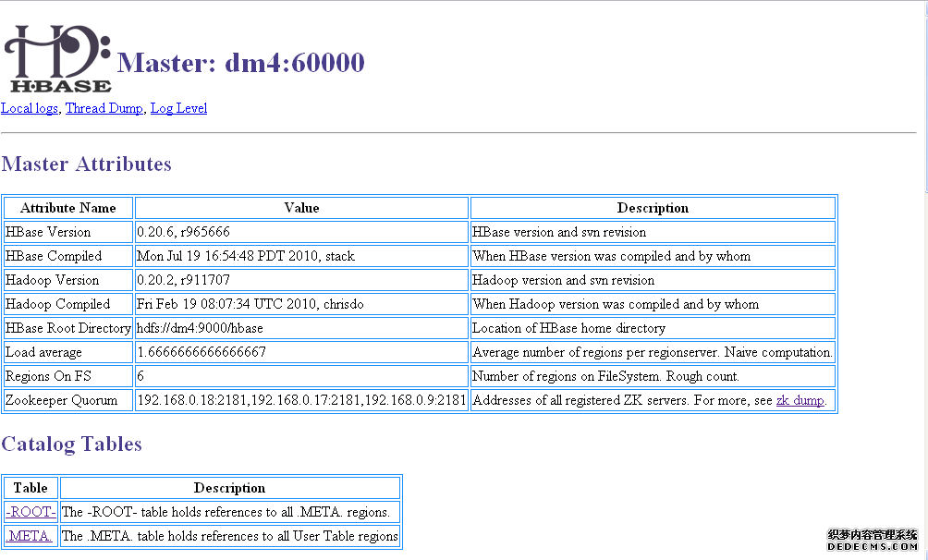Click the Description header in the attributes table

click(x=653, y=208)
